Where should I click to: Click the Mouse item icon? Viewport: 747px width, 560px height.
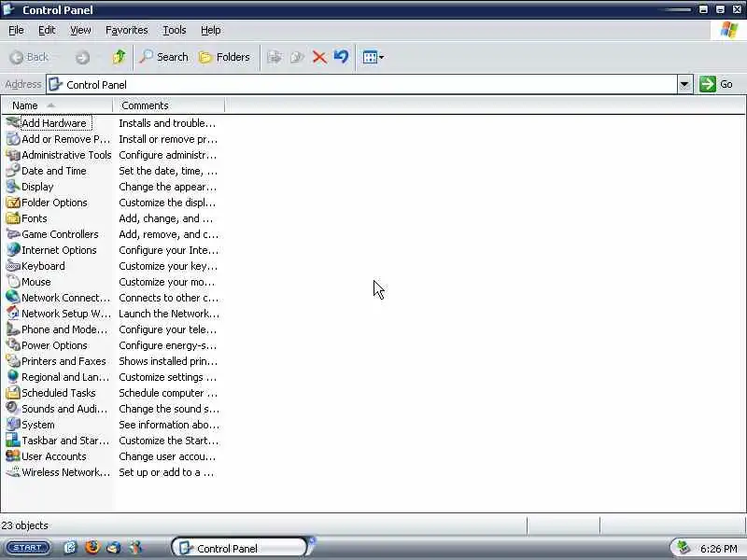click(x=13, y=282)
